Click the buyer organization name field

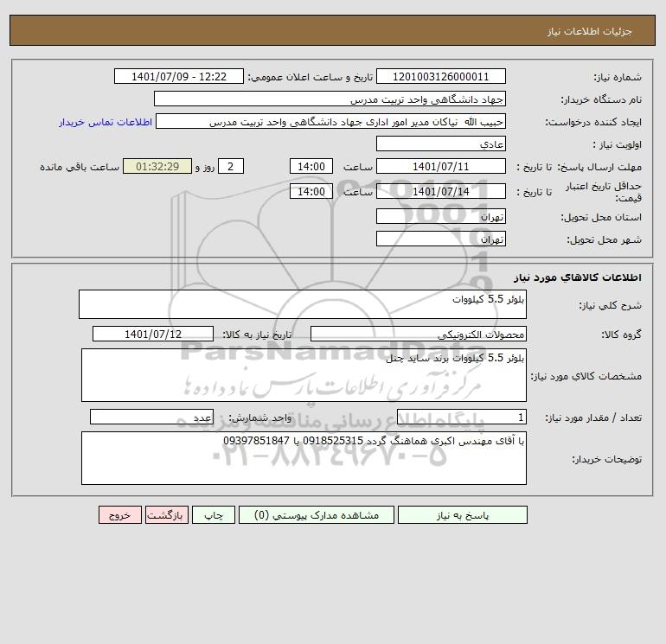[330, 99]
